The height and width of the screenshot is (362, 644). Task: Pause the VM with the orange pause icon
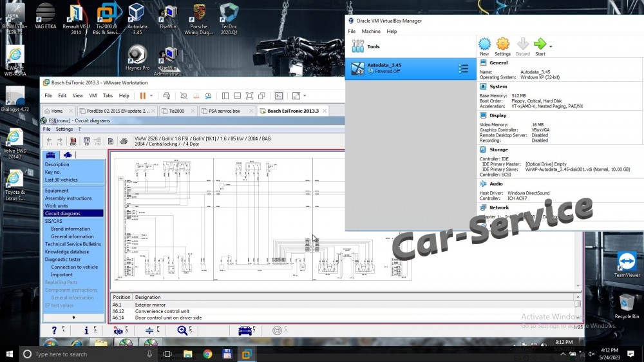point(142,96)
